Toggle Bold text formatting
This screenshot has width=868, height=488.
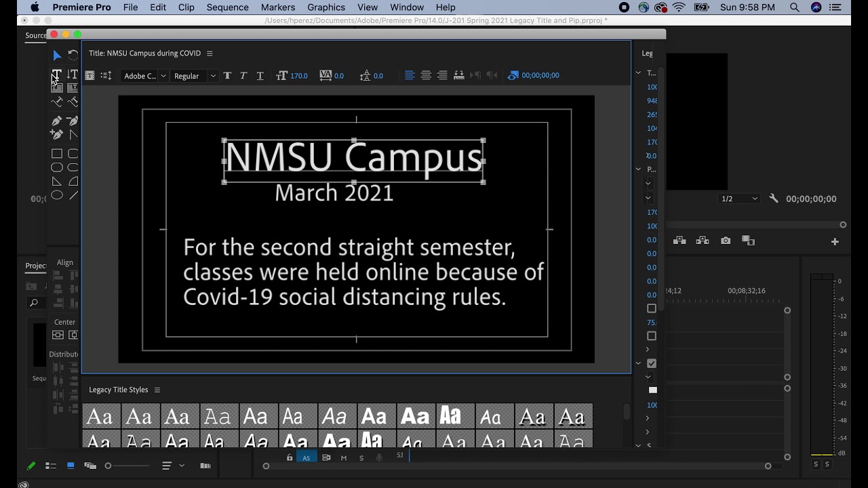(227, 76)
